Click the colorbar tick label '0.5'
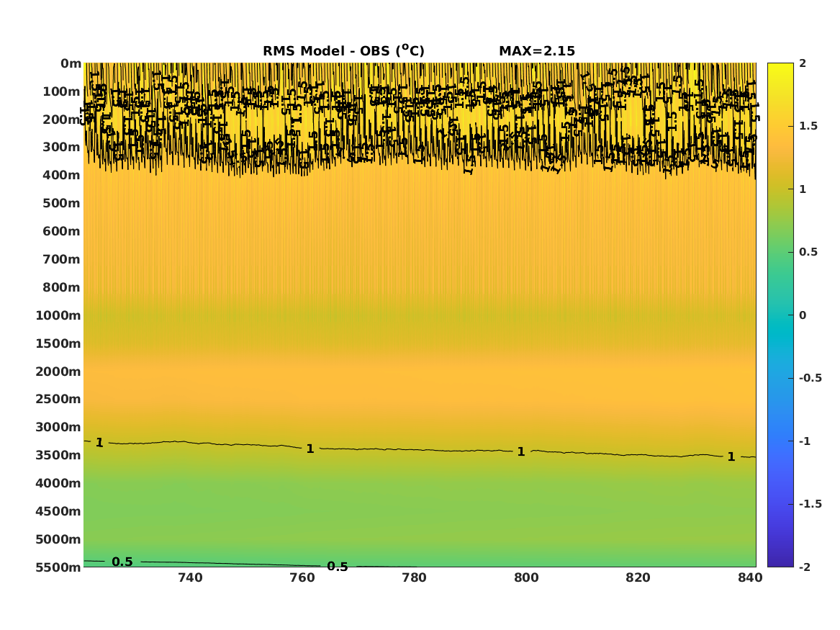 (808, 252)
